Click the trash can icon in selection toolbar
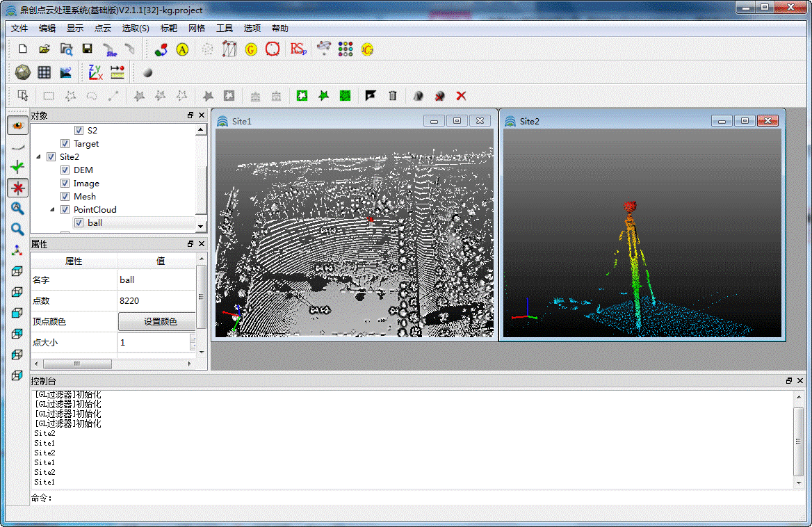The image size is (812, 527). pyautogui.click(x=393, y=96)
